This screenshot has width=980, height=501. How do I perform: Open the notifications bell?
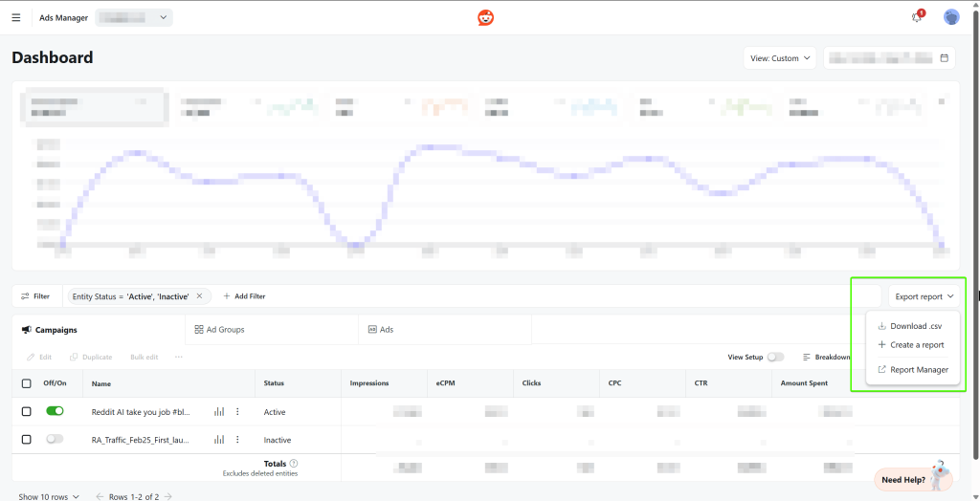coord(917,17)
